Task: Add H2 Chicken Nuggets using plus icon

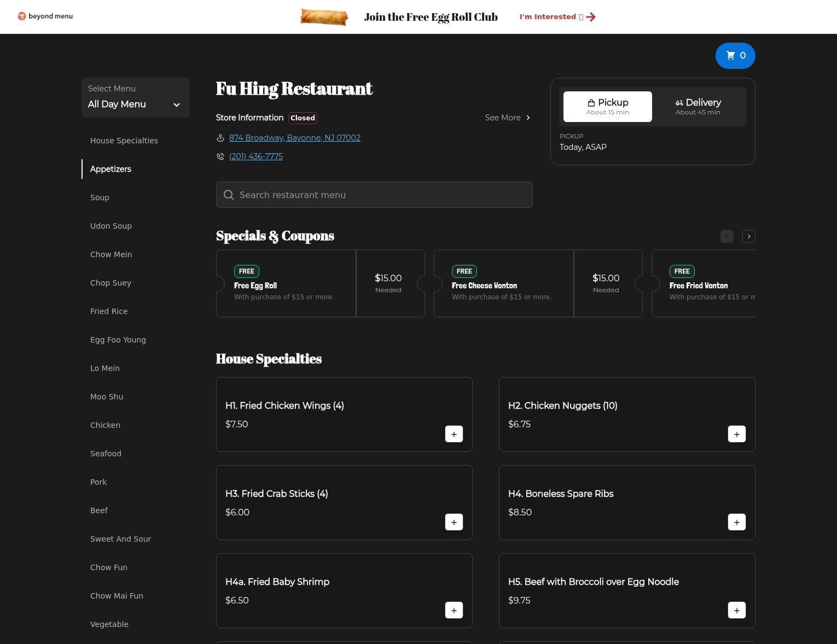Action: tap(736, 434)
